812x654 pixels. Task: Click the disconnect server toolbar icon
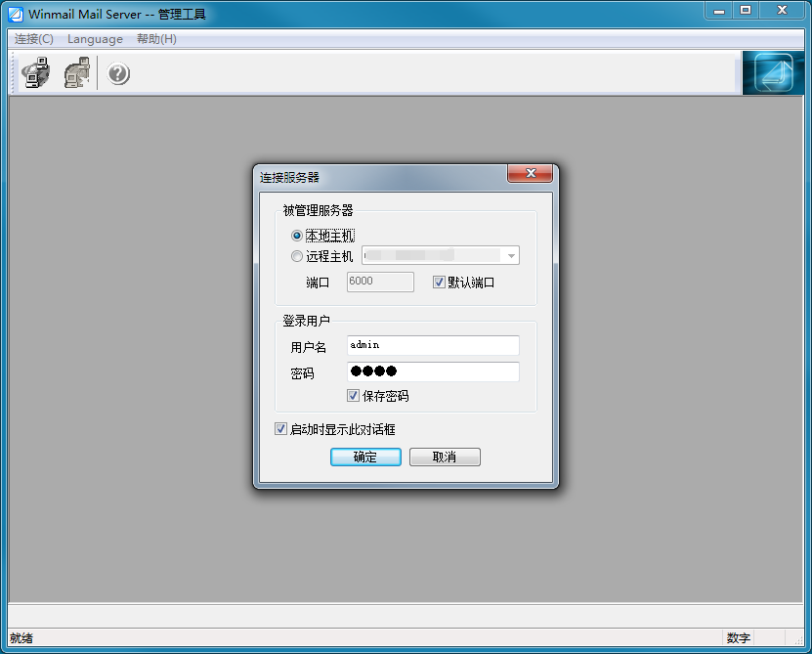click(x=76, y=71)
